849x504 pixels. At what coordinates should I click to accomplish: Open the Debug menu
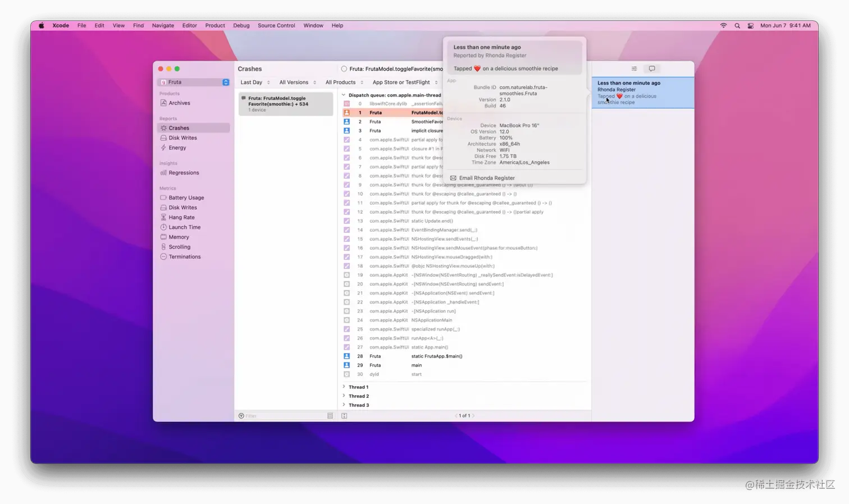pyautogui.click(x=241, y=26)
